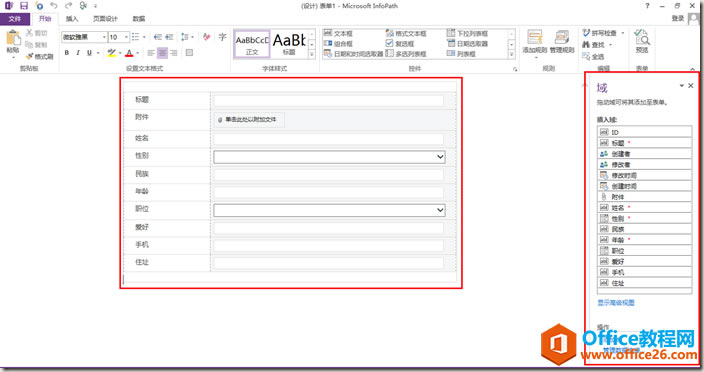Click the attach file button for 附件

[x=249, y=120]
